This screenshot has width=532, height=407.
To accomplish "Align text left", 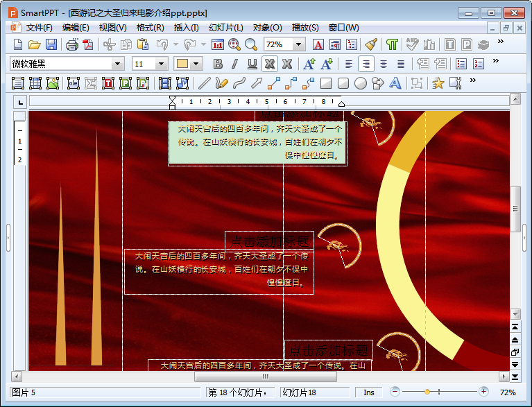I will click(x=348, y=64).
